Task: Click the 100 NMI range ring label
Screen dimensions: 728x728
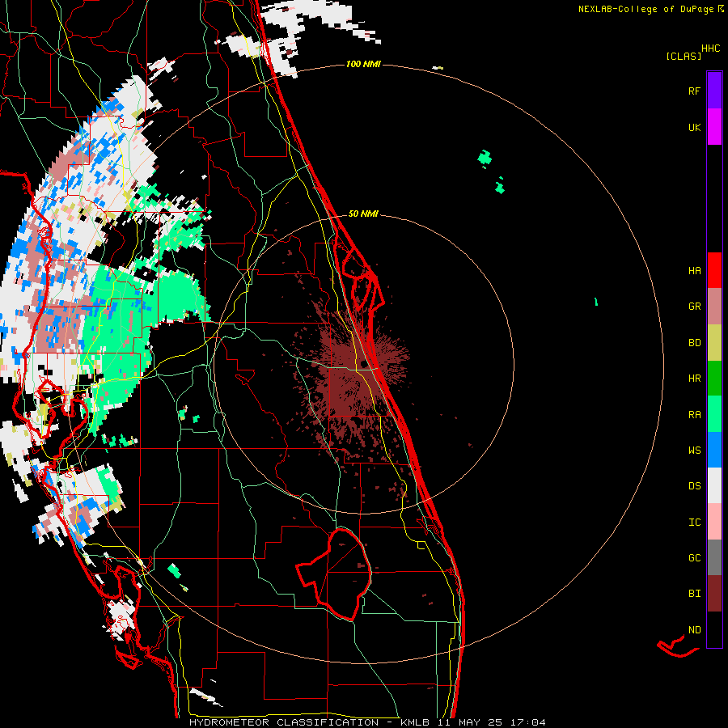Action: pyautogui.click(x=363, y=64)
